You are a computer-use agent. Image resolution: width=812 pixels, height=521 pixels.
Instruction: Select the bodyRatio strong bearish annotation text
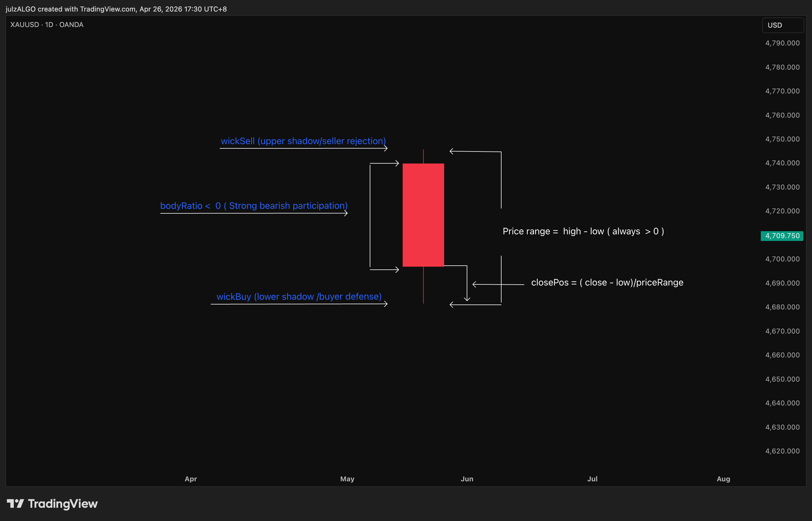[254, 206]
